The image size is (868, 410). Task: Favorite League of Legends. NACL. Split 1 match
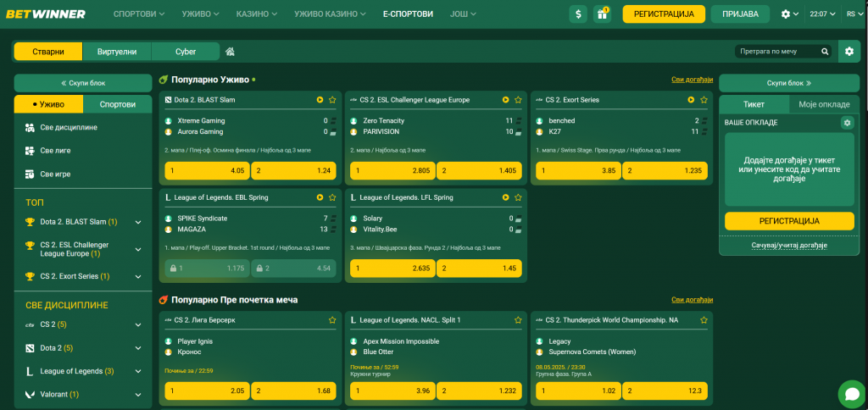(x=518, y=320)
